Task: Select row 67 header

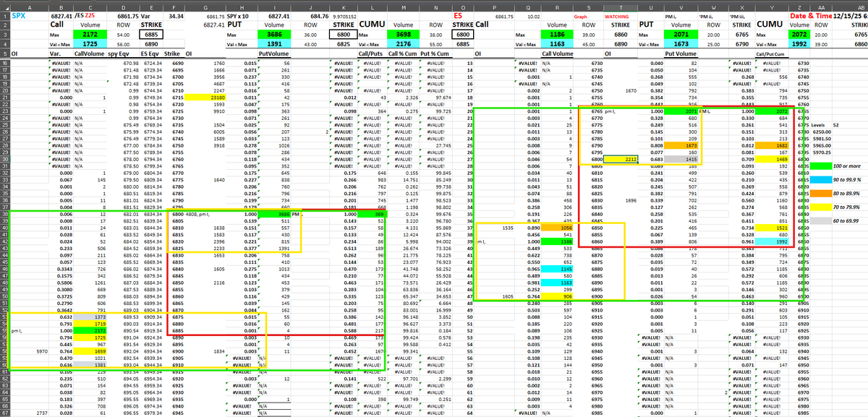Action: tap(4, 413)
